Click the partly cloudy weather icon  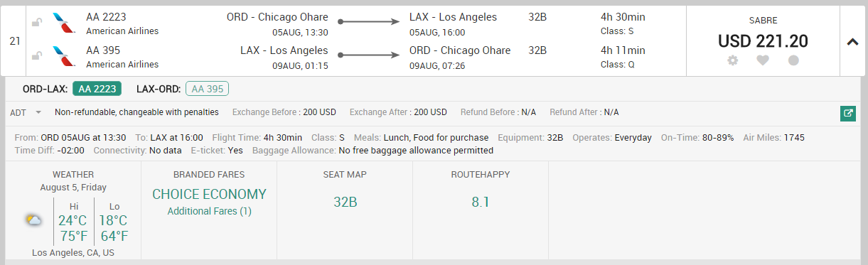point(33,220)
